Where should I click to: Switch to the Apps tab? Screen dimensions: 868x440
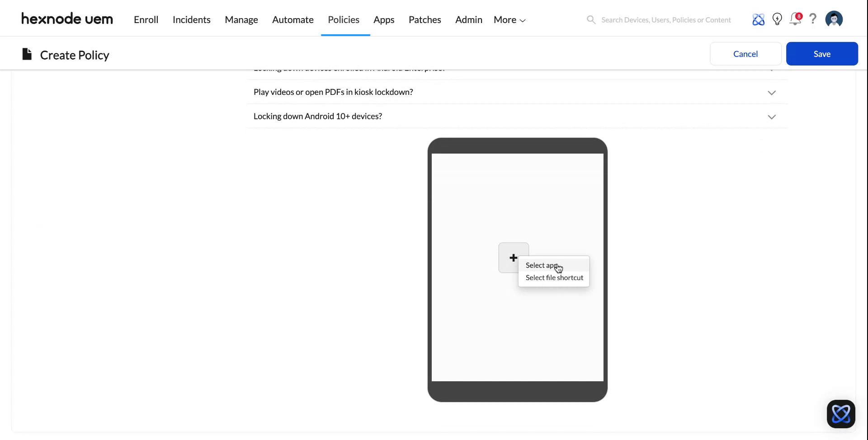click(x=384, y=20)
